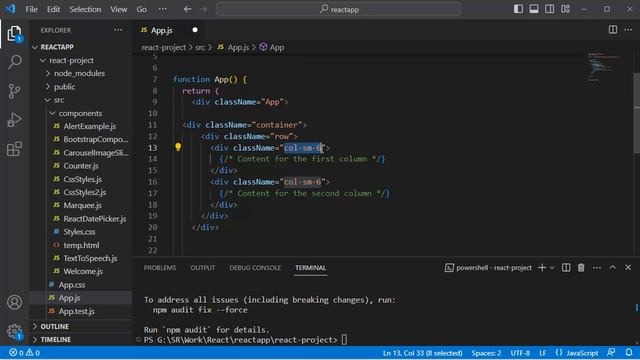
Task: Open Styles.css file
Action: 79,232
